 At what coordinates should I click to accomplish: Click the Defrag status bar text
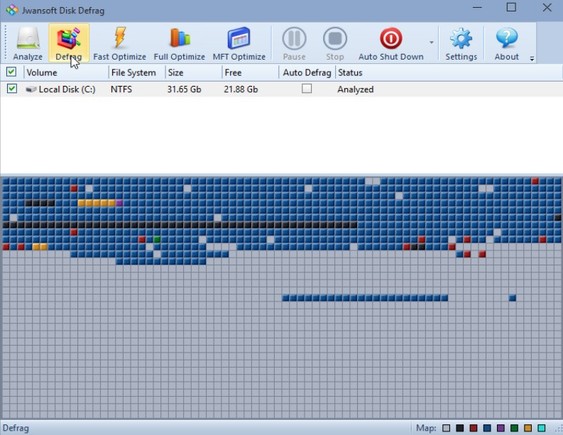(x=15, y=428)
